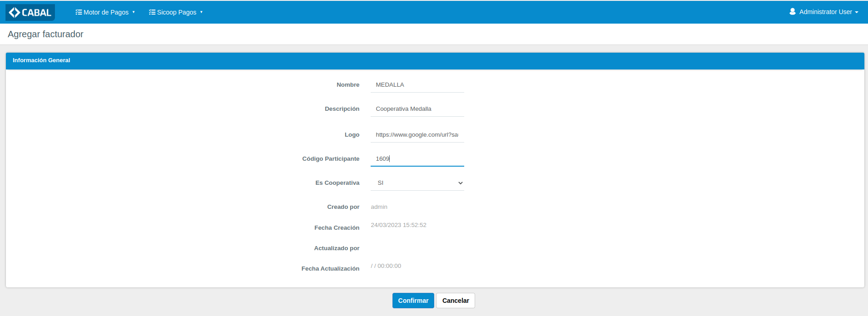Open the Sicoop Pagos menu
This screenshot has width=868, height=316.
tap(177, 12)
